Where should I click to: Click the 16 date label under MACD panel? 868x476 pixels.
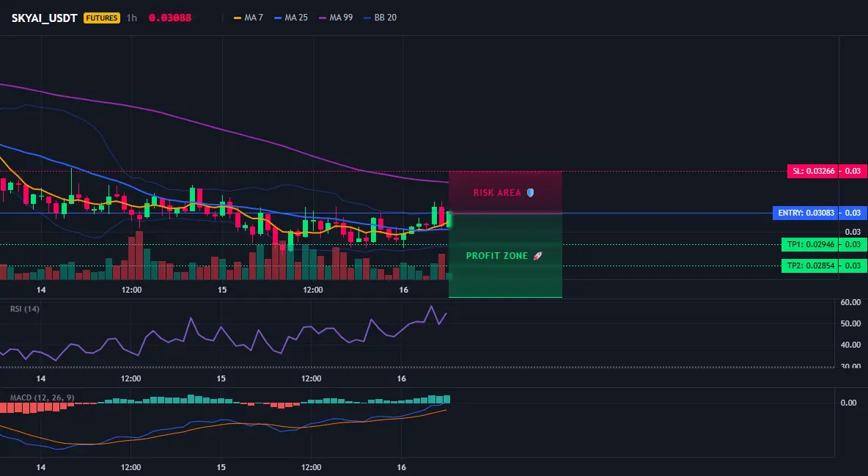point(401,467)
